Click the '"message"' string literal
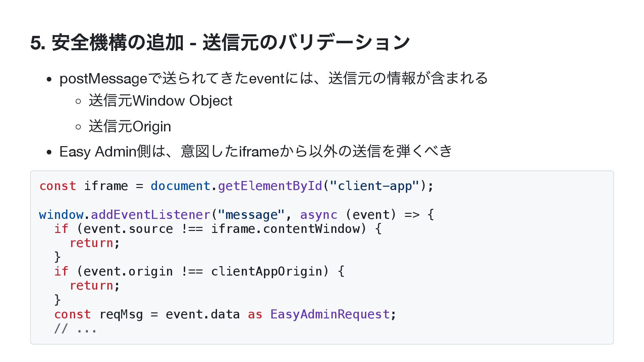 [251, 215]
